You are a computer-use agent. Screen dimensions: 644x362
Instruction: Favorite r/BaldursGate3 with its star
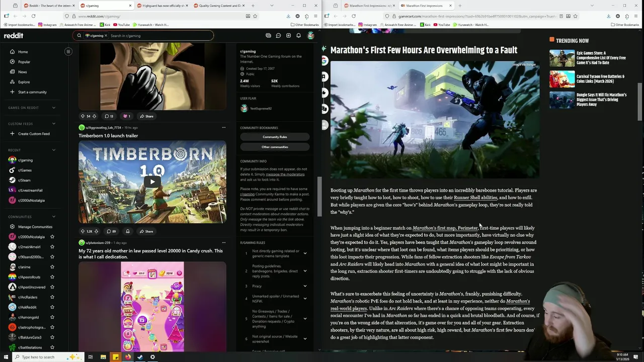coord(52,337)
